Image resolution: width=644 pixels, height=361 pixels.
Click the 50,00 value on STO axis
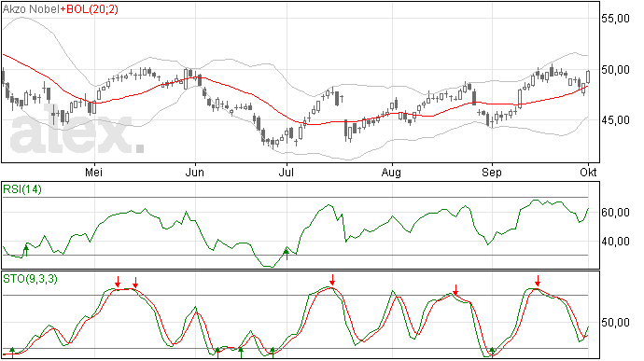615,323
